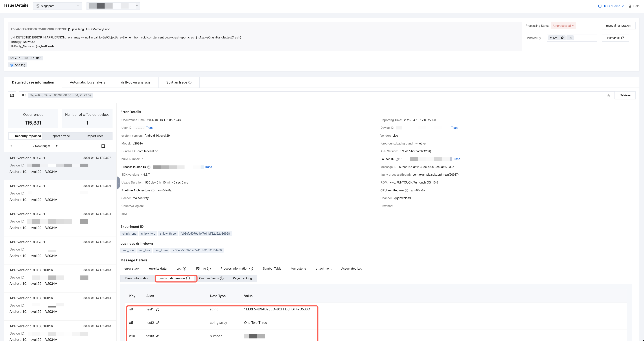
Task: Copy the issue ID with copy icon
Action: click(x=69, y=29)
